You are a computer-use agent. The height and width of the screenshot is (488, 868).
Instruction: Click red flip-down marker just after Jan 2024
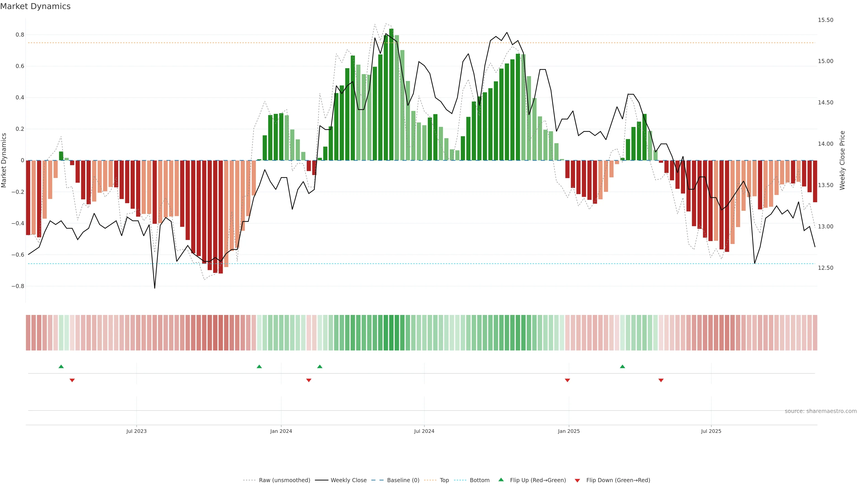(309, 380)
